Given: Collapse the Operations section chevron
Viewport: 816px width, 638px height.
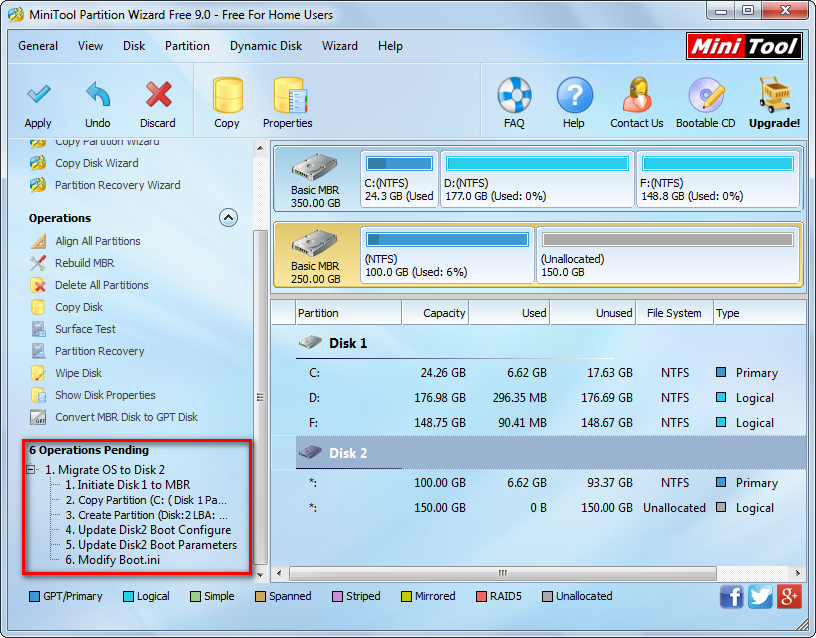Looking at the screenshot, I should (x=228, y=218).
